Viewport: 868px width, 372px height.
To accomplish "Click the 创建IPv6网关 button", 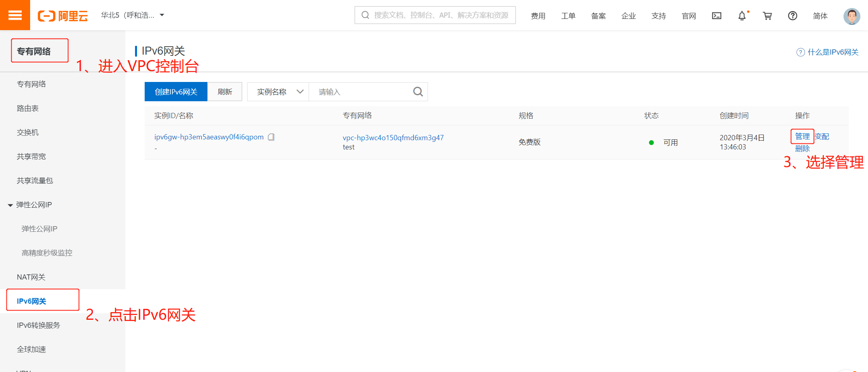I will click(x=176, y=92).
